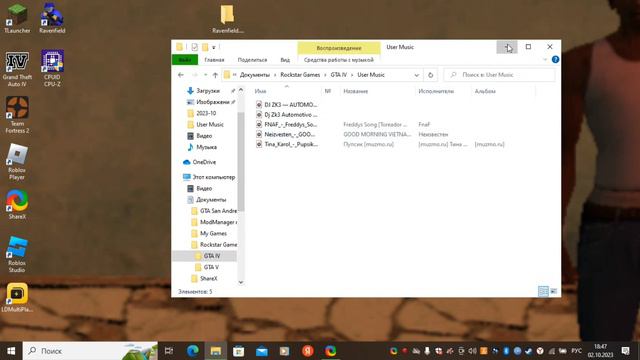Click the Документы breadcrumb in address bar
Image resolution: width=640 pixels, height=360 pixels.
point(255,75)
